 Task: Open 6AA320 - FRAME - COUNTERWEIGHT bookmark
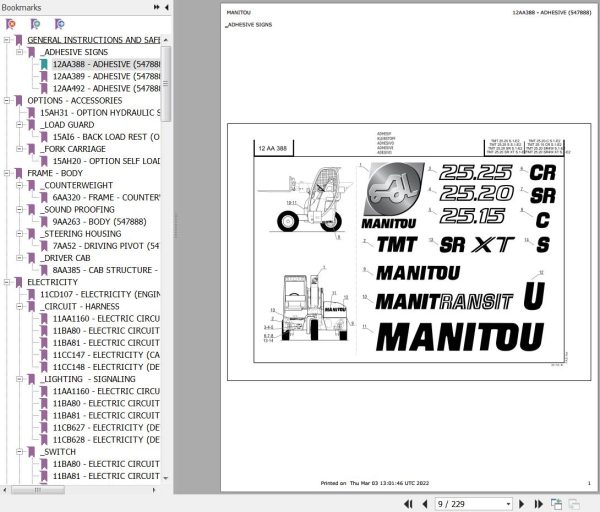[x=106, y=197]
